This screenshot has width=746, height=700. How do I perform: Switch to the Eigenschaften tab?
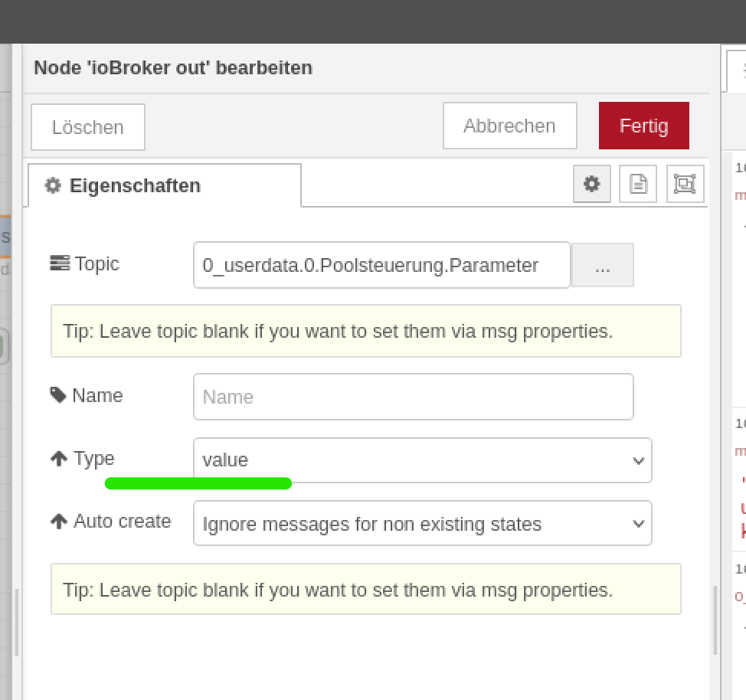[164, 185]
